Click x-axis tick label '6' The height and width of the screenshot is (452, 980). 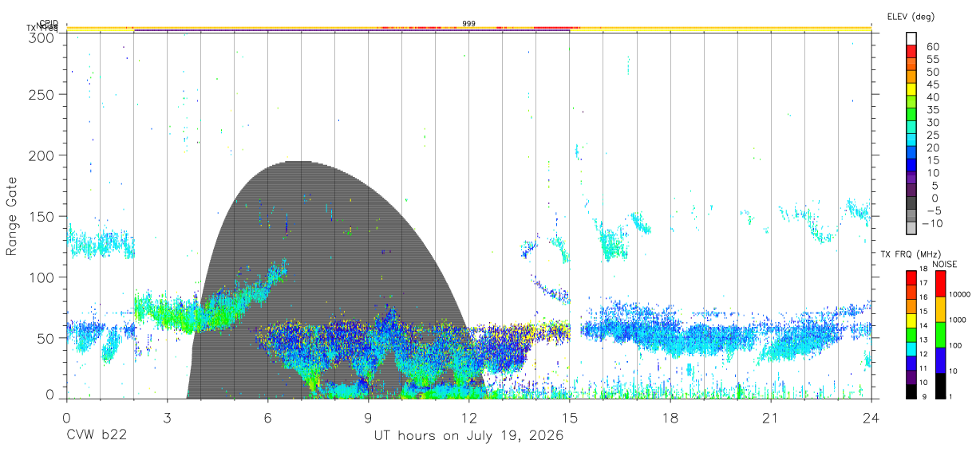[x=267, y=417]
